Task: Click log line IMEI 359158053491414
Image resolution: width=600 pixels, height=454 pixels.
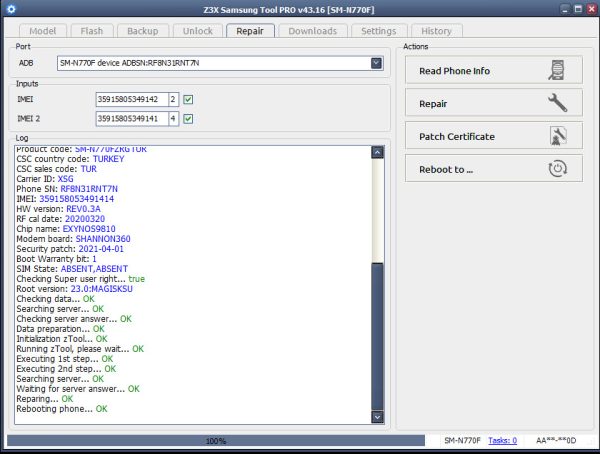Action: pos(65,199)
